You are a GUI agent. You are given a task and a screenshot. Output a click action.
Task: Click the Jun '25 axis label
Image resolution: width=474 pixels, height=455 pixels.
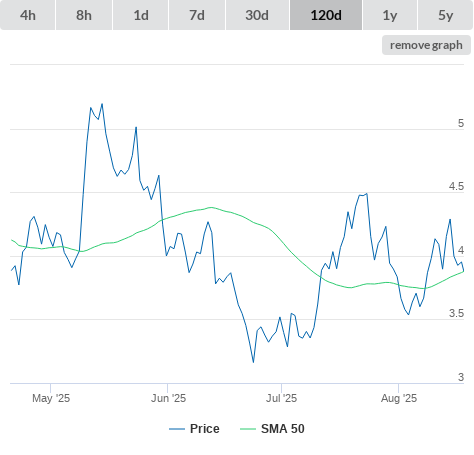[x=168, y=398]
